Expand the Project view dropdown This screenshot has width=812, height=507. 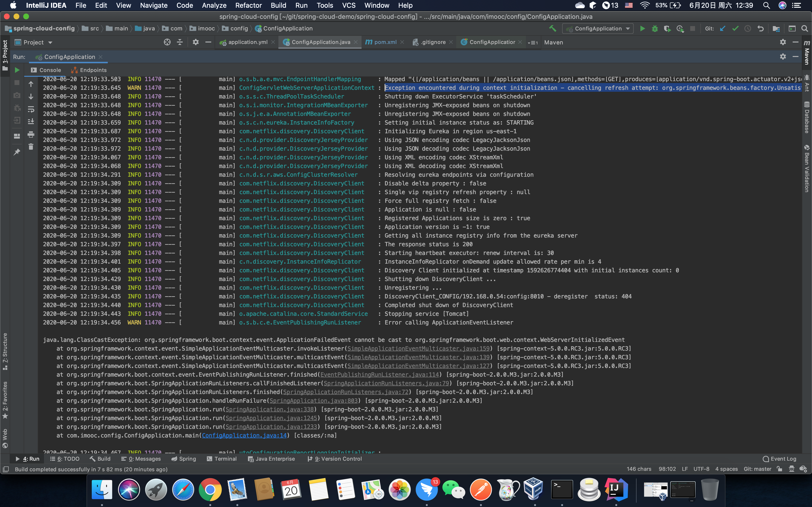coord(50,42)
